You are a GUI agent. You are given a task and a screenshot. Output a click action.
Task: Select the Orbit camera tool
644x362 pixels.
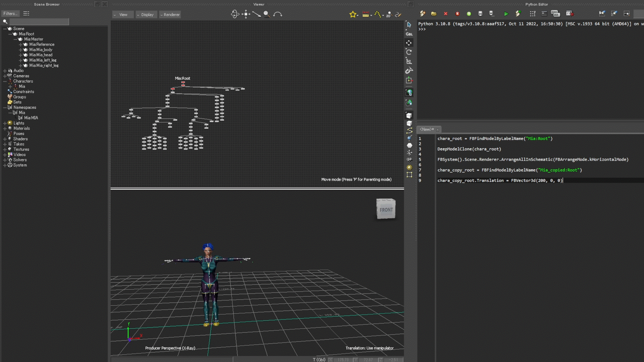(x=235, y=14)
